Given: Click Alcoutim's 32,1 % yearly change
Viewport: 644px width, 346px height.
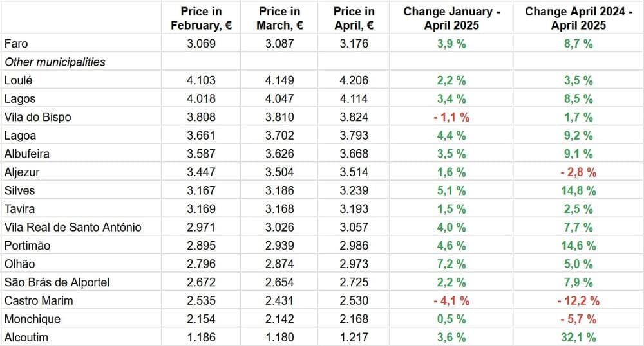Looking at the screenshot, I should pyautogui.click(x=578, y=337).
